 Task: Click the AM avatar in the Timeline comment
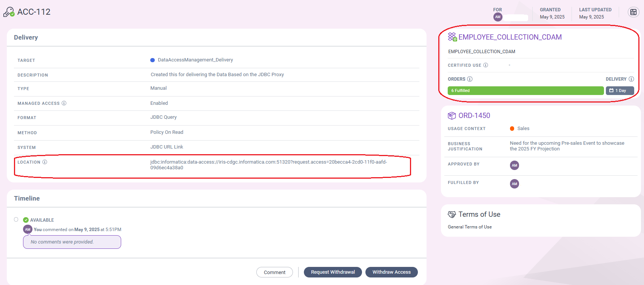pyautogui.click(x=28, y=229)
